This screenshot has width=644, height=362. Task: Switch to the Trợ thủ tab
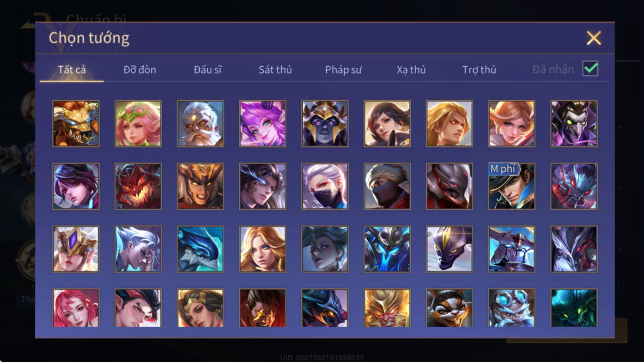click(x=479, y=70)
